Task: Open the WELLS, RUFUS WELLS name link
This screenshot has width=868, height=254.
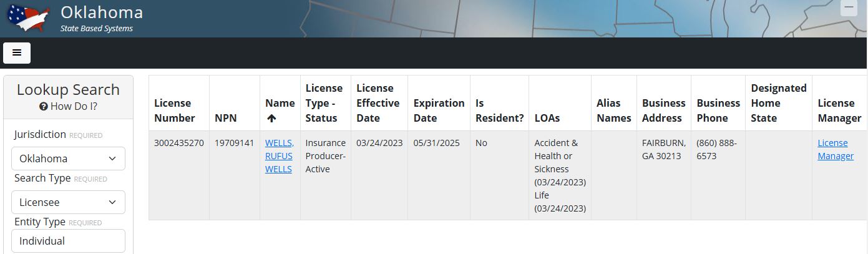Action: [279, 156]
